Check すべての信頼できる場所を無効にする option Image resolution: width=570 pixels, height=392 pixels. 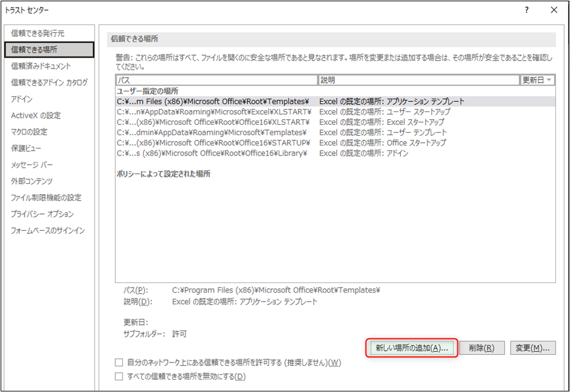click(x=119, y=377)
